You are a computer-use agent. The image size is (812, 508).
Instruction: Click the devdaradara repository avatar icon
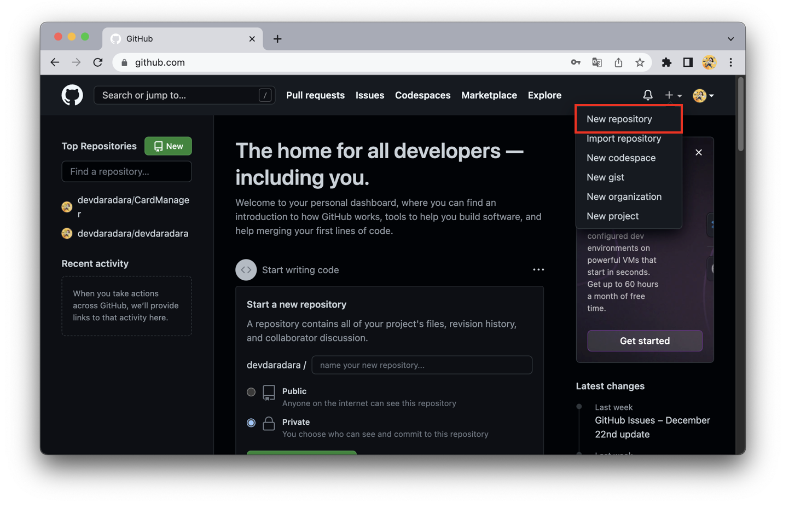click(x=67, y=234)
